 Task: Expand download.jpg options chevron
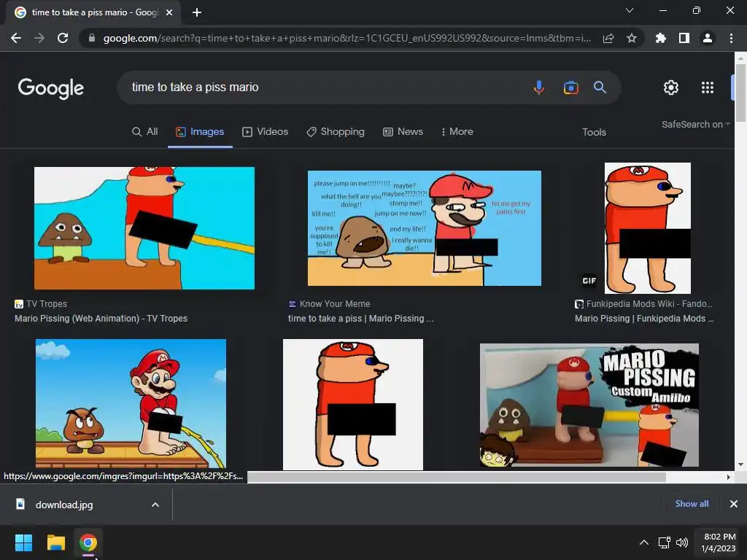[x=155, y=505]
